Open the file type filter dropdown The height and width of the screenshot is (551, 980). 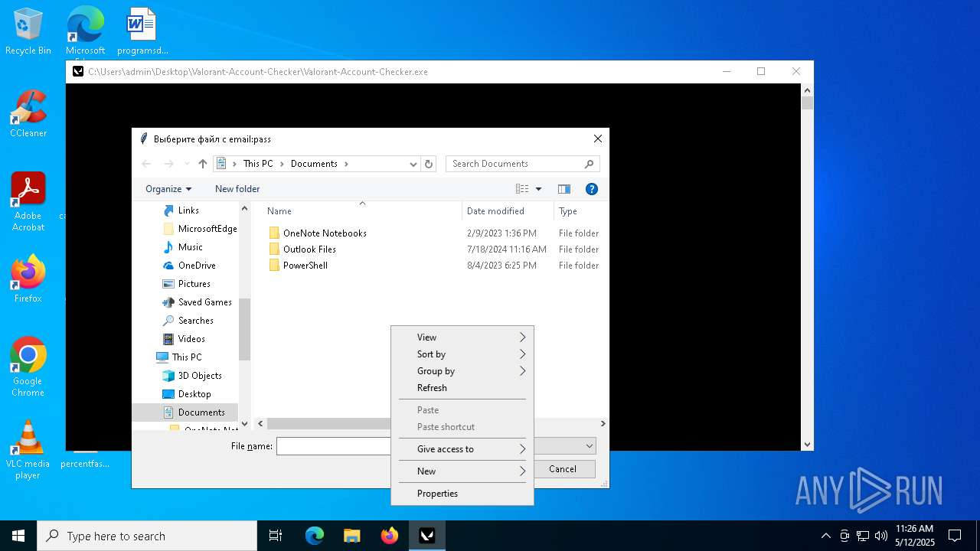coord(589,446)
